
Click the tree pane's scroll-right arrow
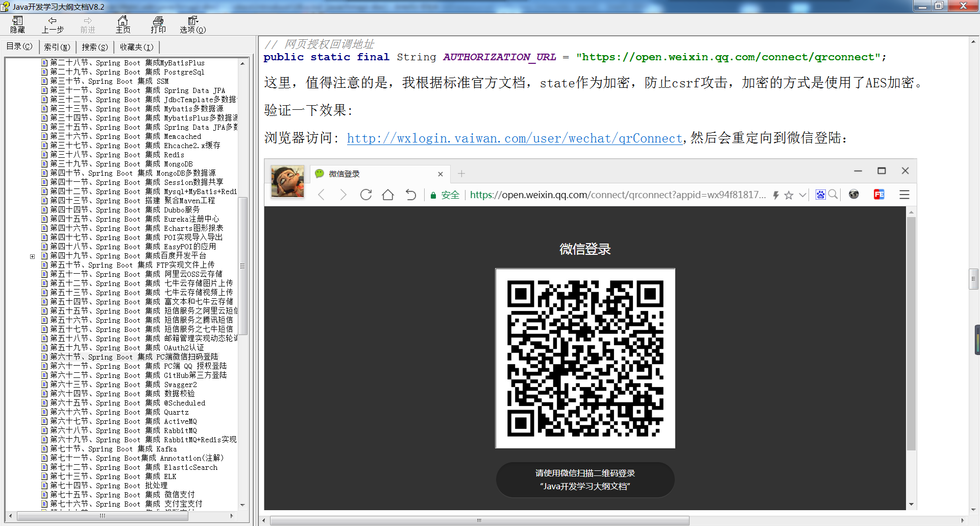click(232, 516)
